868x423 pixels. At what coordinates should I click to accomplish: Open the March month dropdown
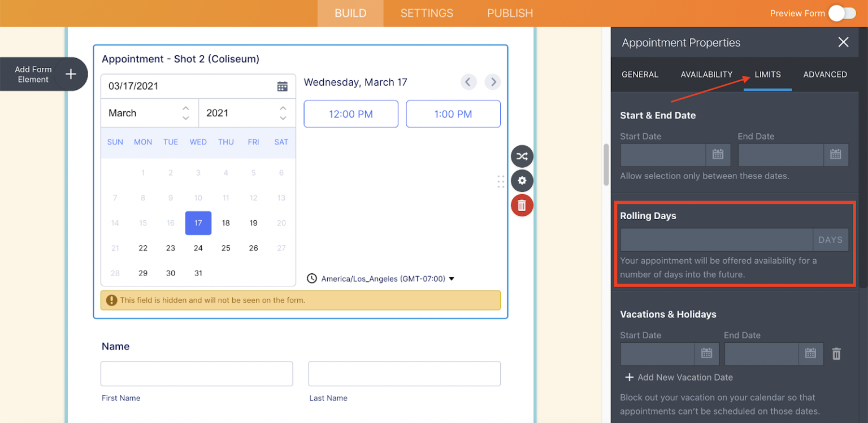pos(149,113)
